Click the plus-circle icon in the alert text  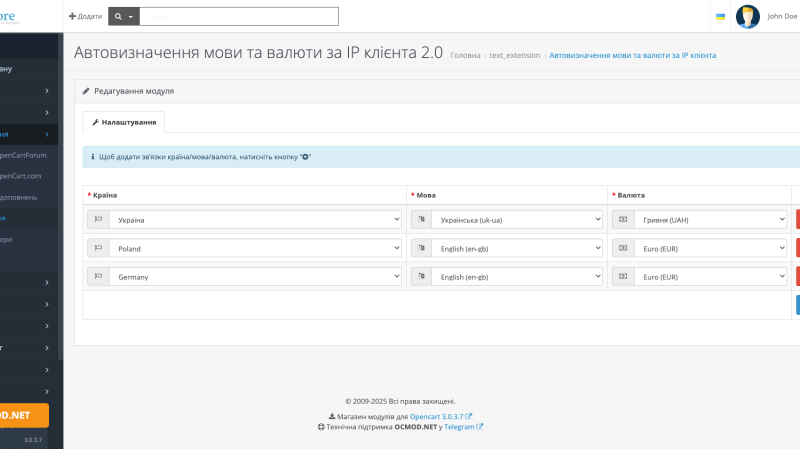pyautogui.click(x=305, y=157)
